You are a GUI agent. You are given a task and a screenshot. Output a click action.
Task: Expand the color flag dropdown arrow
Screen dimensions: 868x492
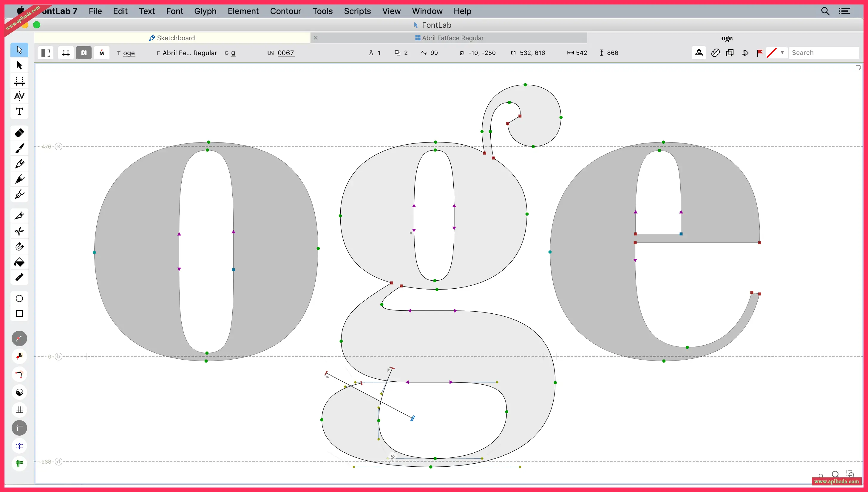782,53
